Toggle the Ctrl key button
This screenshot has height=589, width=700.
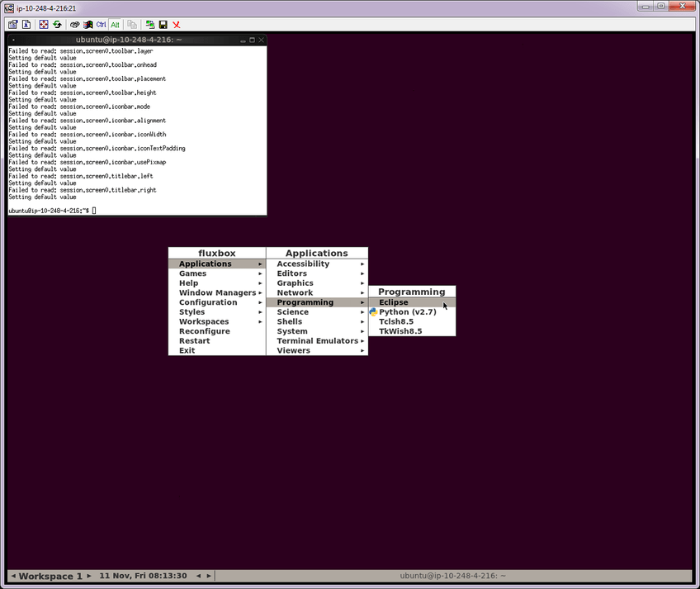coord(101,24)
